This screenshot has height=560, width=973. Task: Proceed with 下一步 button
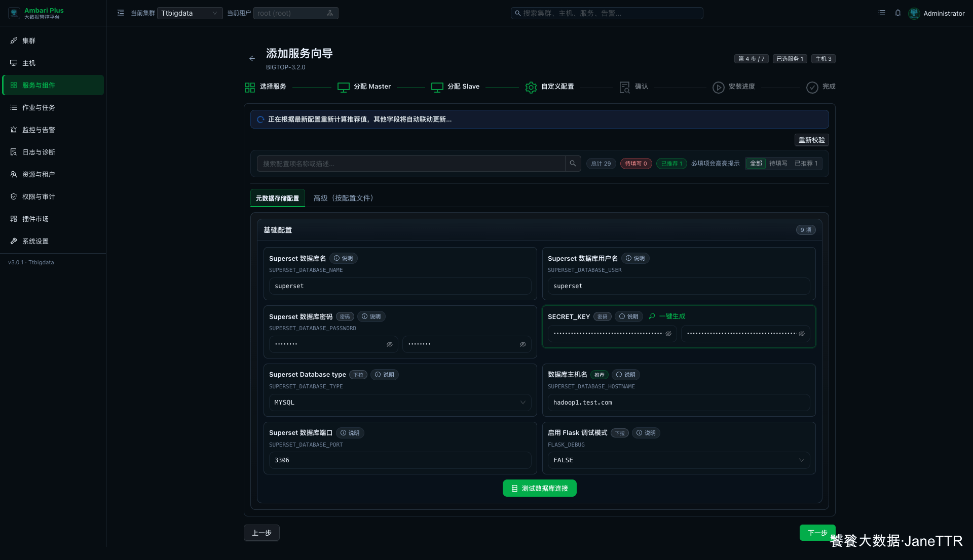pyautogui.click(x=817, y=533)
